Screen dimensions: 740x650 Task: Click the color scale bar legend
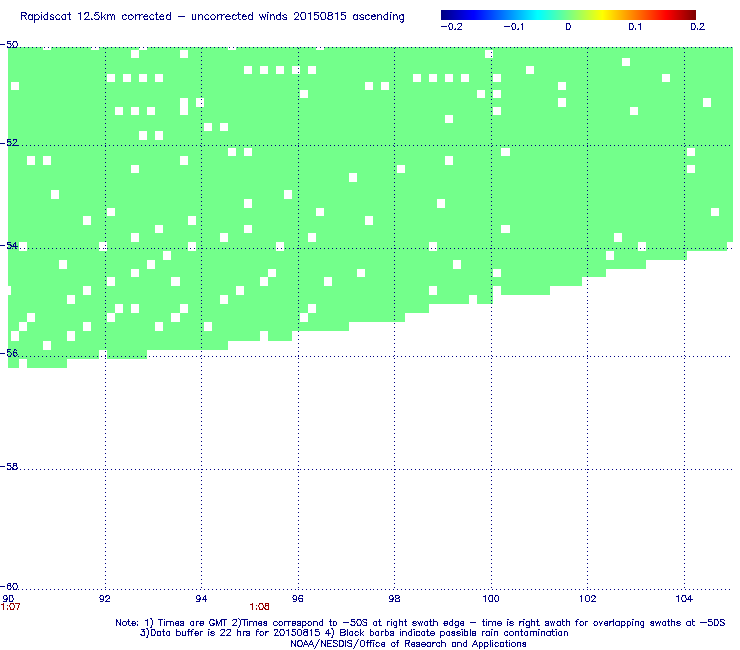(568, 15)
